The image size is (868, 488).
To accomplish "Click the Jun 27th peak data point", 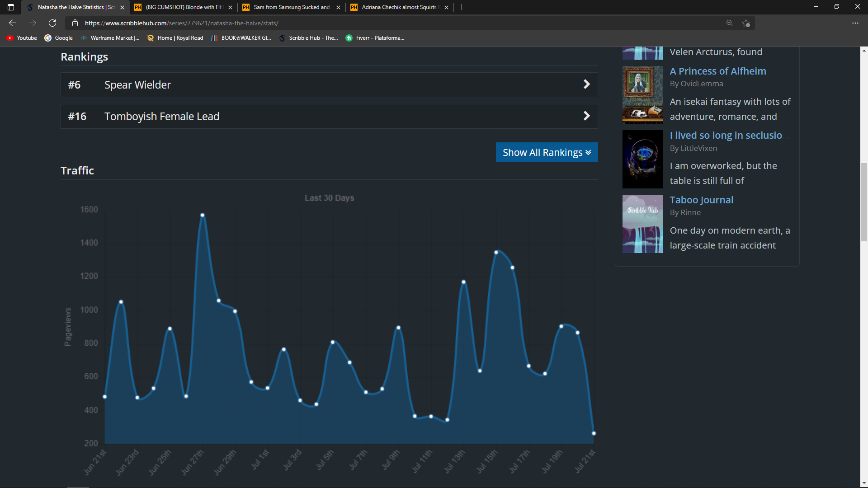I will click(x=202, y=215).
